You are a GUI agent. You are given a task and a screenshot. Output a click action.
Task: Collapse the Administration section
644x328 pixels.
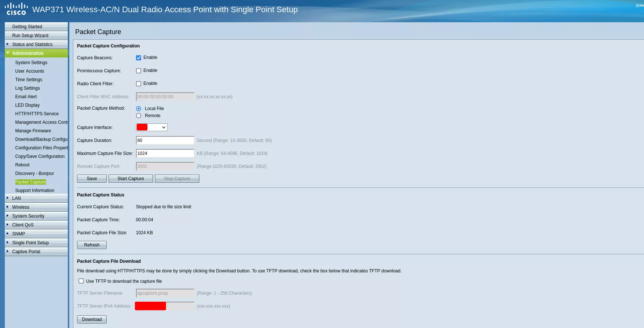[x=7, y=53]
